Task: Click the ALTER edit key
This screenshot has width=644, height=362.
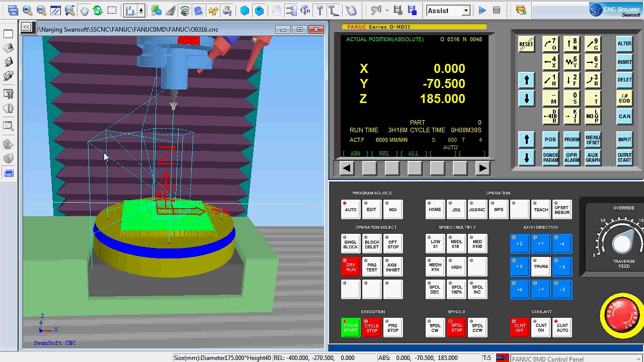Action: 624,44
